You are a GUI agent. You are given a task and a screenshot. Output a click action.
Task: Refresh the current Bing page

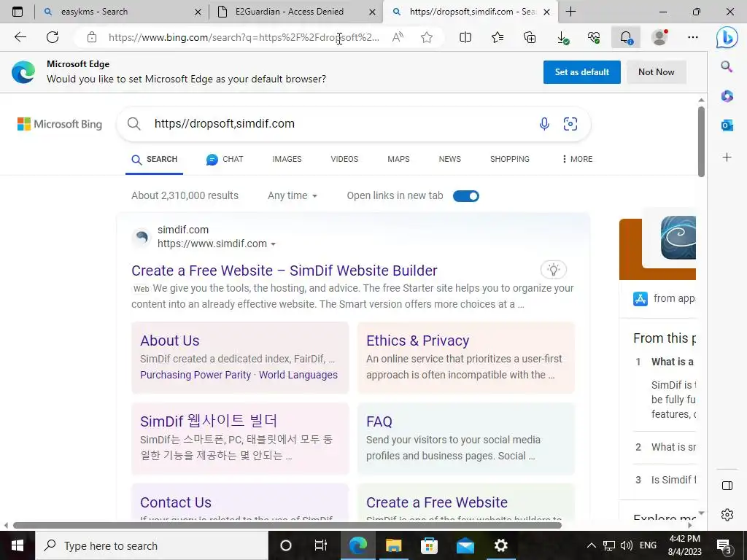point(53,37)
